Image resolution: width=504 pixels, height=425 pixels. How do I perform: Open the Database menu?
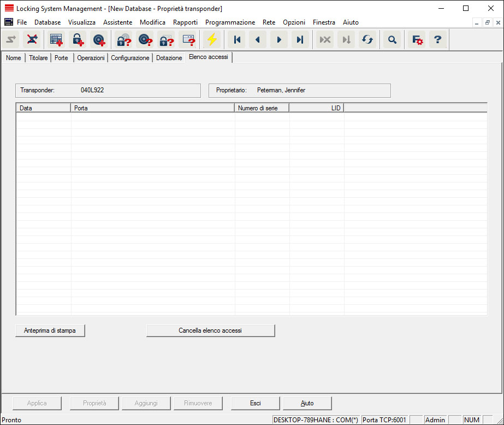48,22
